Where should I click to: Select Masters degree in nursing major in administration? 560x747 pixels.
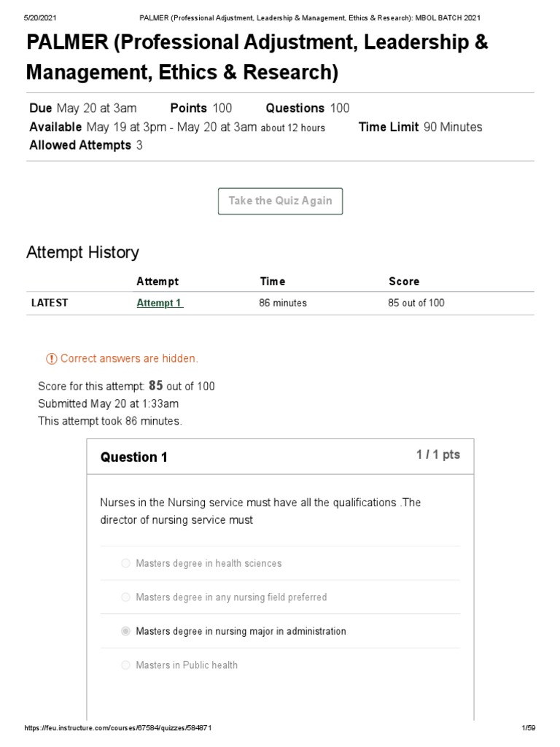(125, 631)
